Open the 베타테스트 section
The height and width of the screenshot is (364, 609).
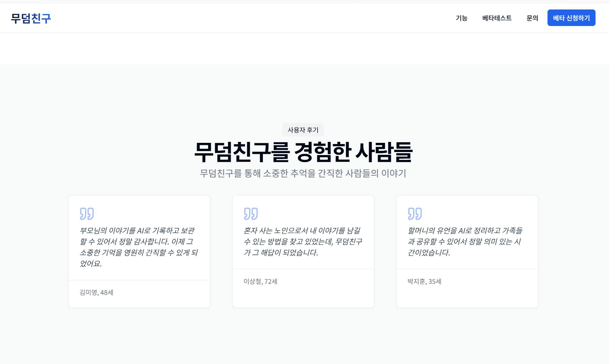pyautogui.click(x=497, y=18)
